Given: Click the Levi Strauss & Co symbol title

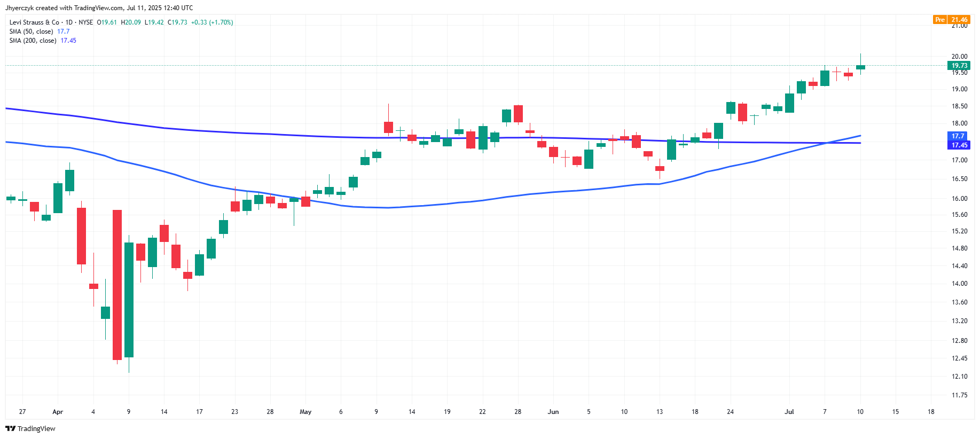Looking at the screenshot, I should click(x=34, y=22).
